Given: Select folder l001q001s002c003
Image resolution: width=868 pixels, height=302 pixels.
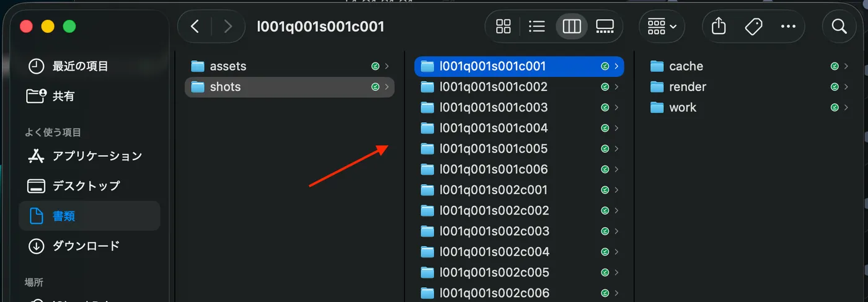Looking at the screenshot, I should pos(519,231).
